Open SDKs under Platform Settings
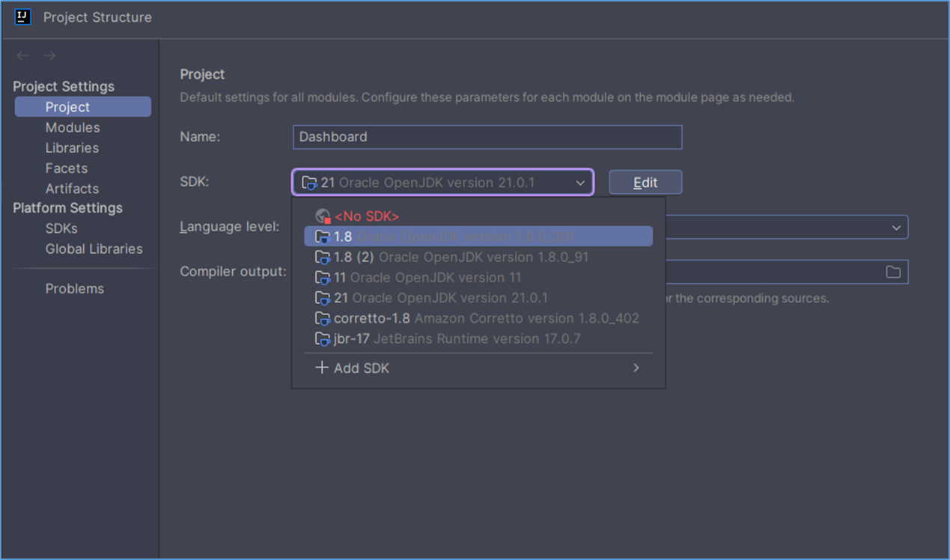950x560 pixels. tap(61, 228)
